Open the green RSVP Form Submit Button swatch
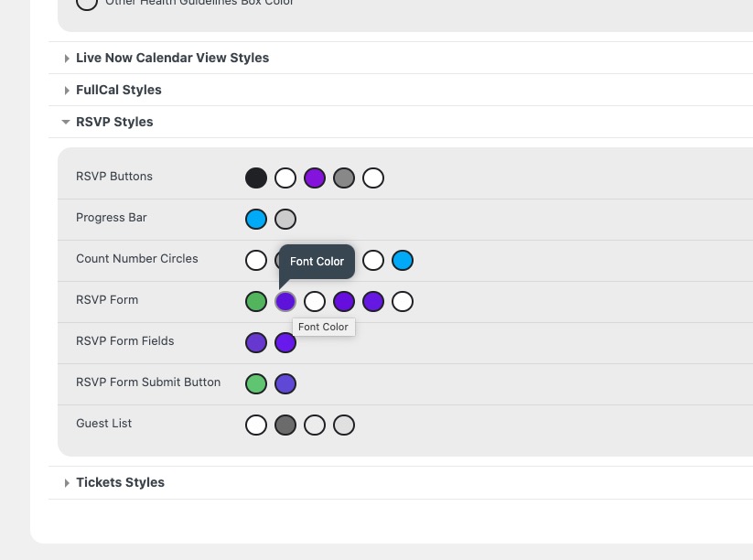This screenshot has height=560, width=753. point(256,383)
